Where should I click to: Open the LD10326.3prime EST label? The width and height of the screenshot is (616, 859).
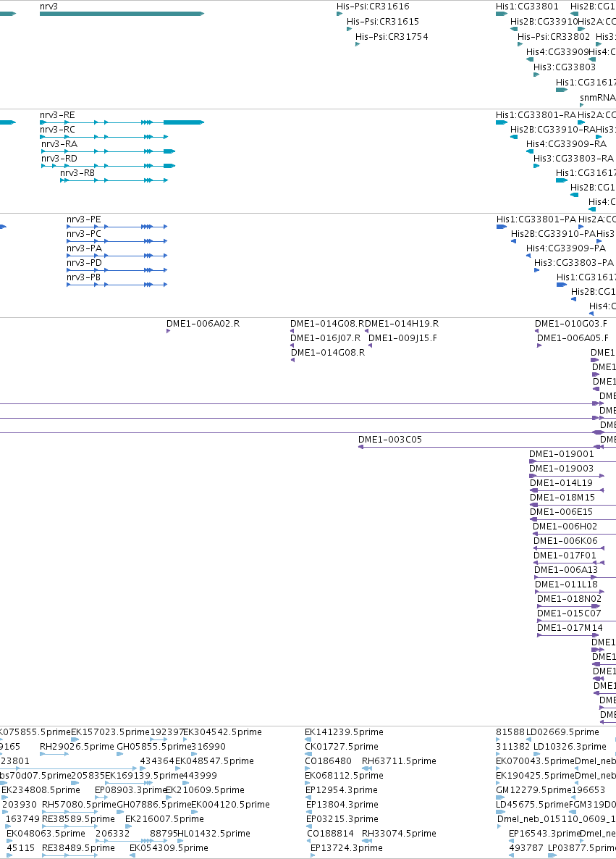(x=570, y=747)
